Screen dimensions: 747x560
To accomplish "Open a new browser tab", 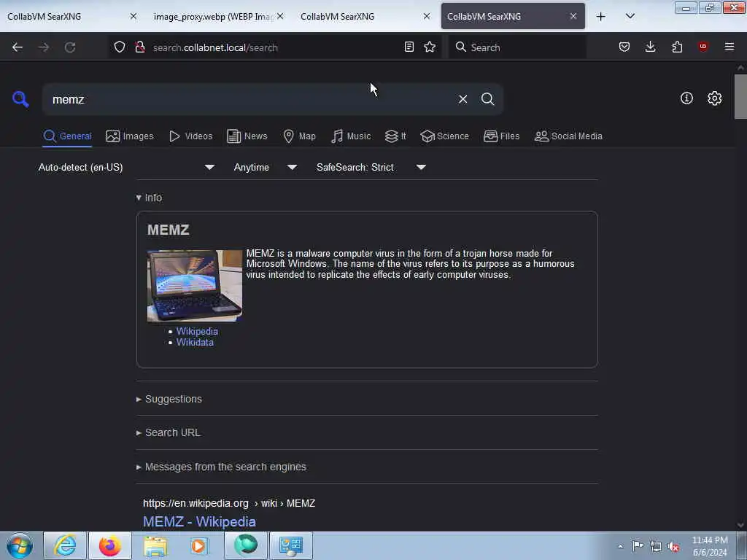I will point(601,16).
